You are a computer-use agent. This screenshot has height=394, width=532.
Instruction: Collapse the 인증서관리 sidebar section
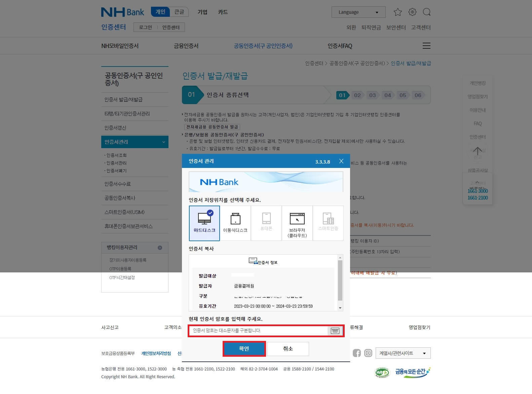(x=135, y=142)
